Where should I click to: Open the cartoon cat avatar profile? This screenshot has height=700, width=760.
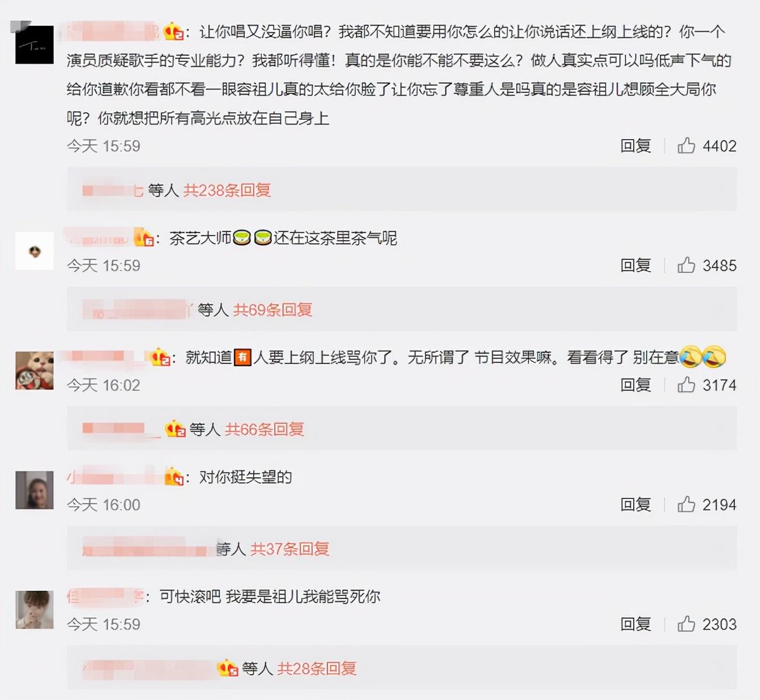click(34, 370)
